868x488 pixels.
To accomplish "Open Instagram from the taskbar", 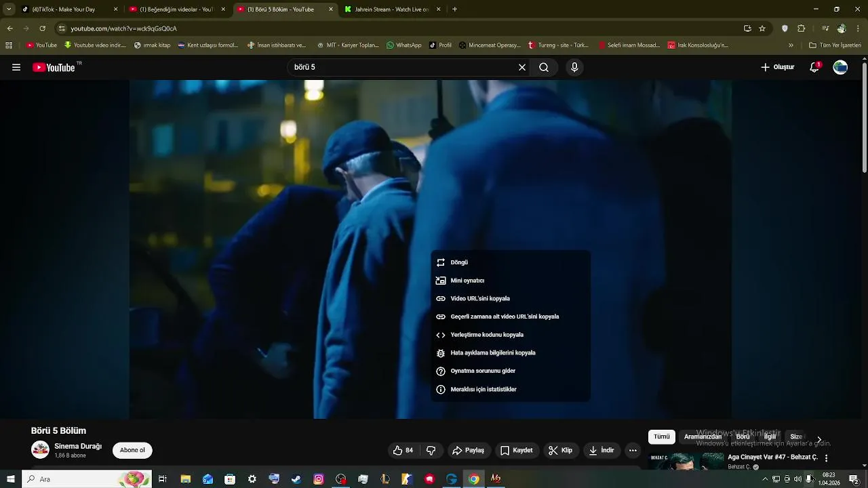I will coord(319,479).
